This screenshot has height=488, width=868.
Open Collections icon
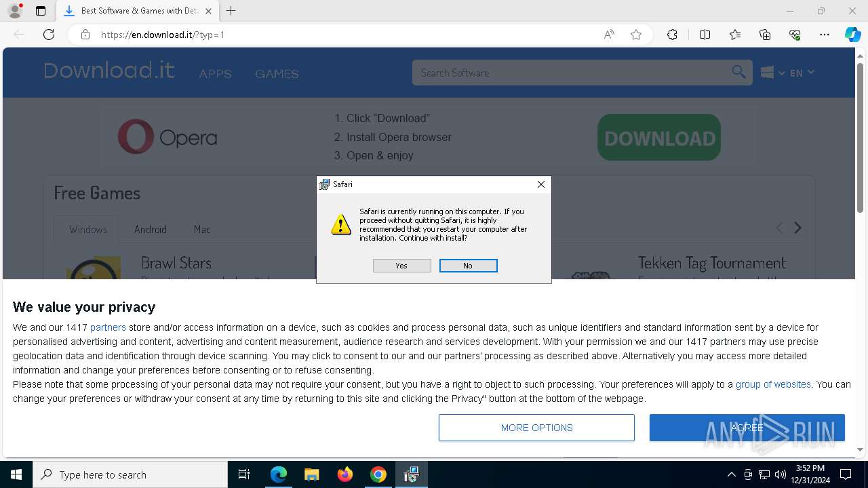(x=765, y=35)
